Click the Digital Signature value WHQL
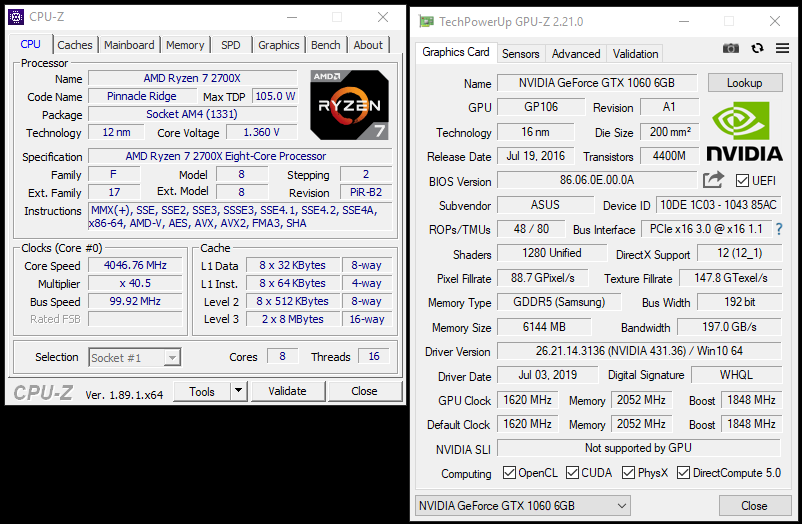802x524 pixels. 737,375
